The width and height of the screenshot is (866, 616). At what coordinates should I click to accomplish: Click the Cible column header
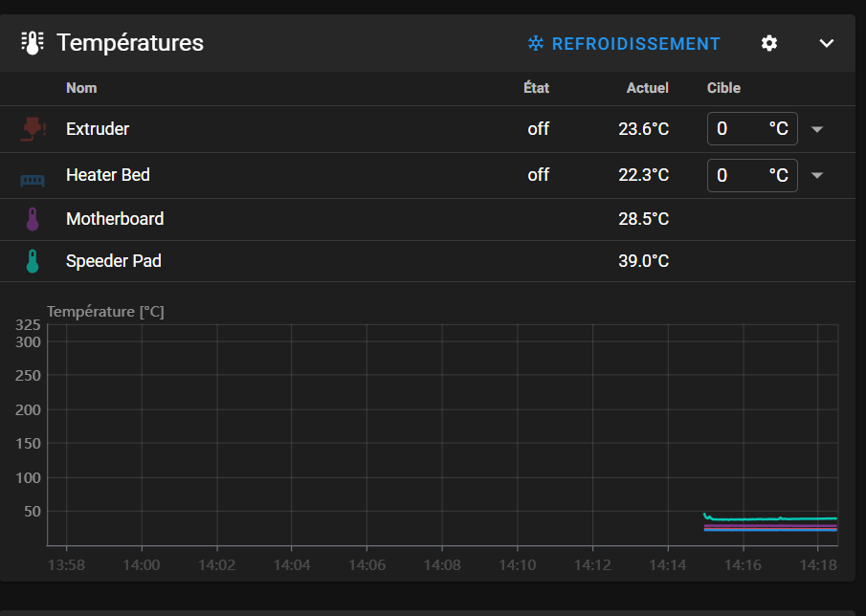tap(723, 88)
